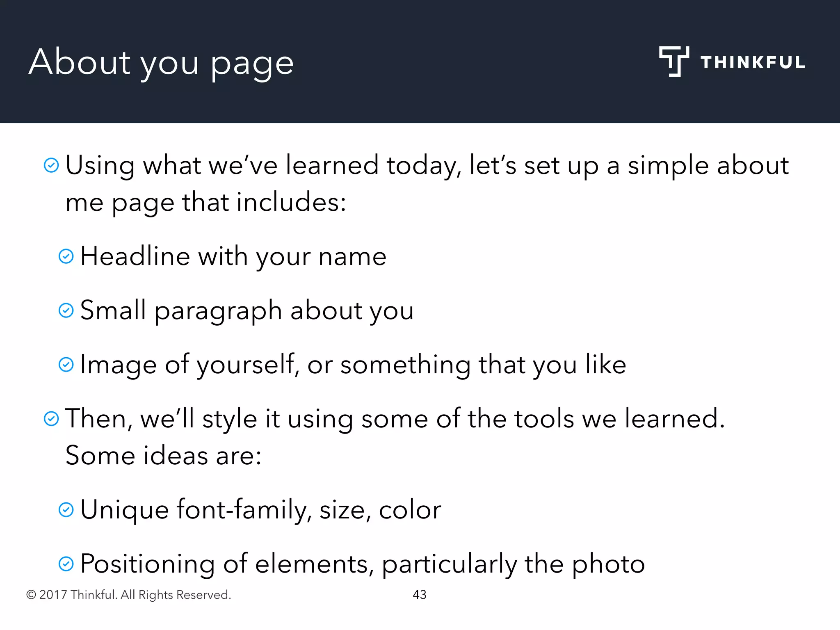
Task: Click the "About you page" slide title
Action: tap(161, 62)
